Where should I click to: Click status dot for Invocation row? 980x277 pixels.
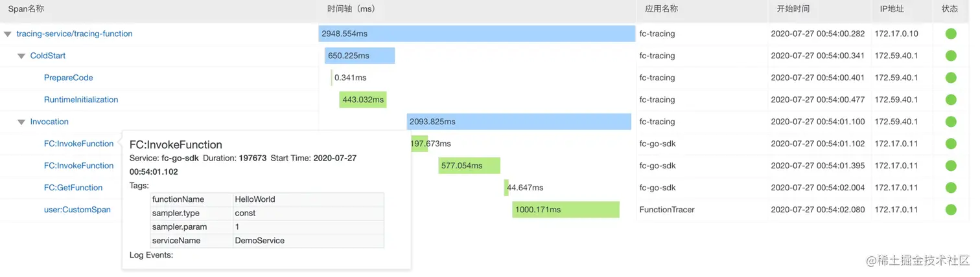point(951,122)
